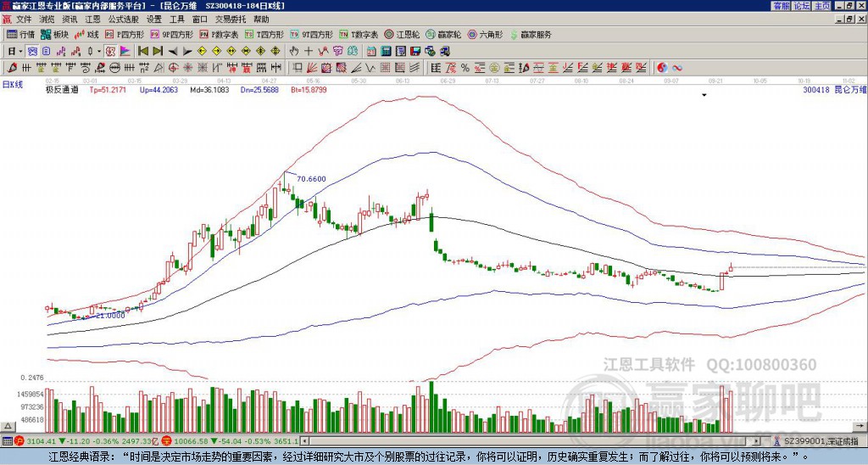This screenshot has height=465, width=868.
Task: Click the 客服 customer service button
Action: pyautogui.click(x=782, y=6)
